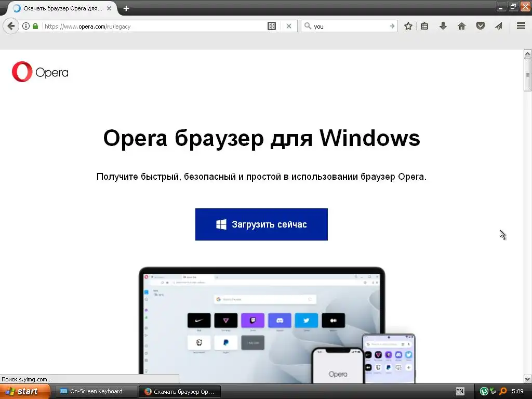Open the downloads arrow icon
The width and height of the screenshot is (532, 399).
pyautogui.click(x=443, y=26)
